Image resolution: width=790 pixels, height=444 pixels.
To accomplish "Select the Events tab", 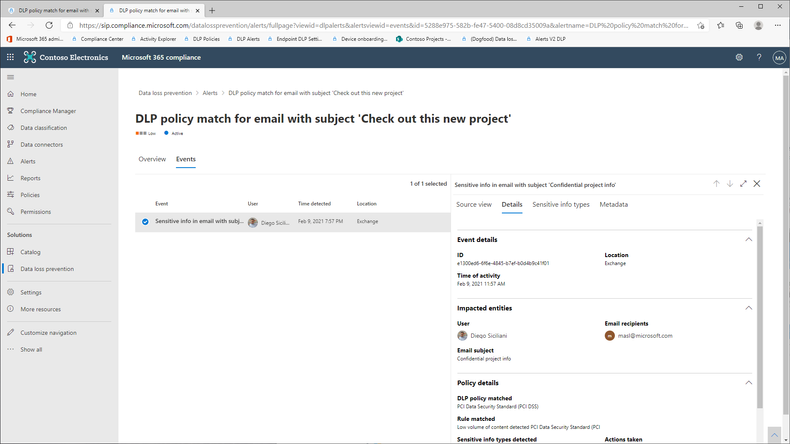I will point(185,159).
